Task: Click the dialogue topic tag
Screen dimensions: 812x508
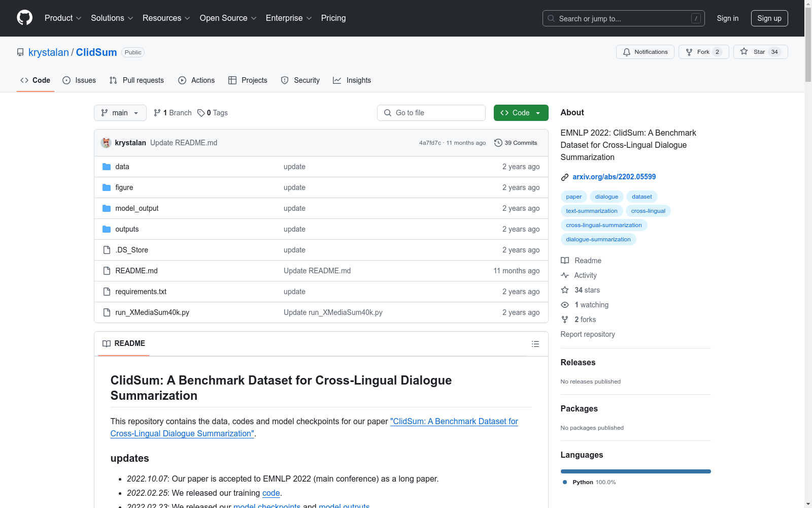Action: point(606,197)
